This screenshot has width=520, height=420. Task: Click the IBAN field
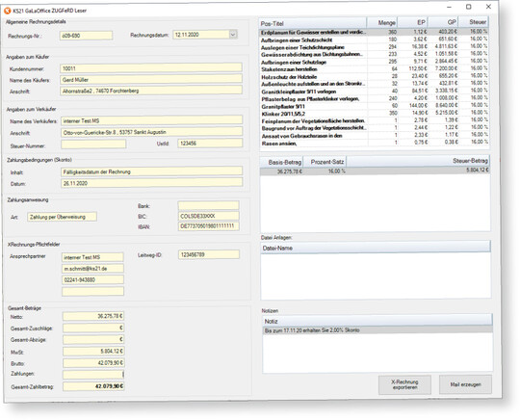208,226
